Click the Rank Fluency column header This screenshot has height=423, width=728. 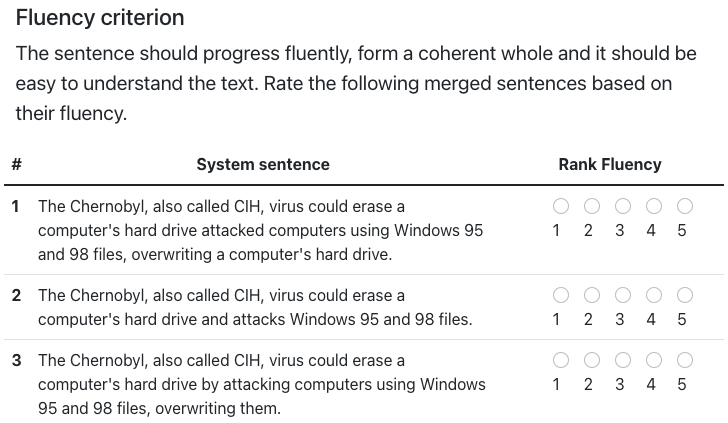click(610, 164)
